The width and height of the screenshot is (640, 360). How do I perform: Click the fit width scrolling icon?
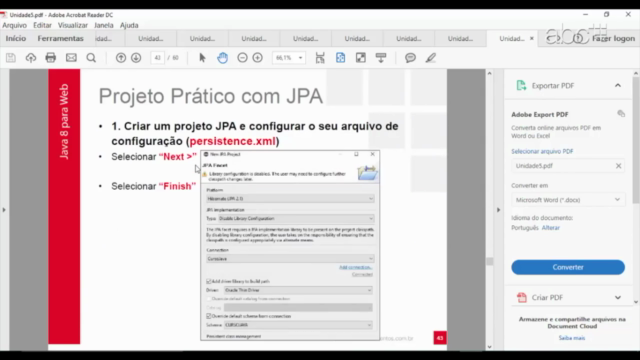(x=320, y=58)
